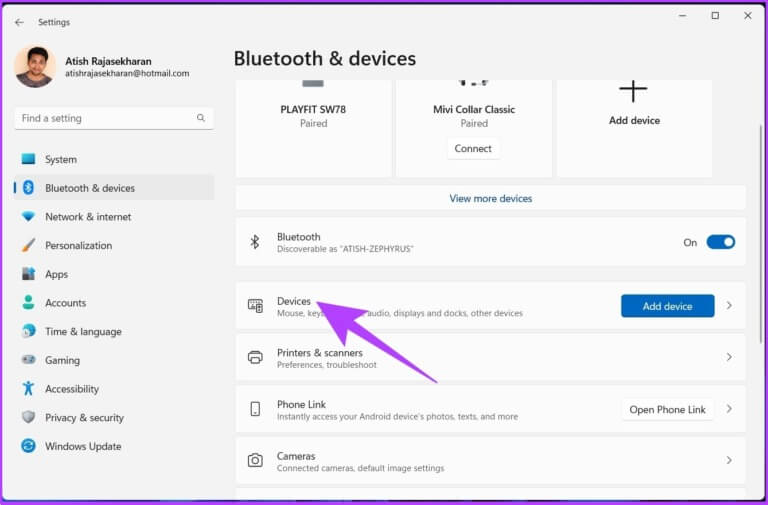
Task: Click the hotmail email address text
Action: [x=127, y=73]
